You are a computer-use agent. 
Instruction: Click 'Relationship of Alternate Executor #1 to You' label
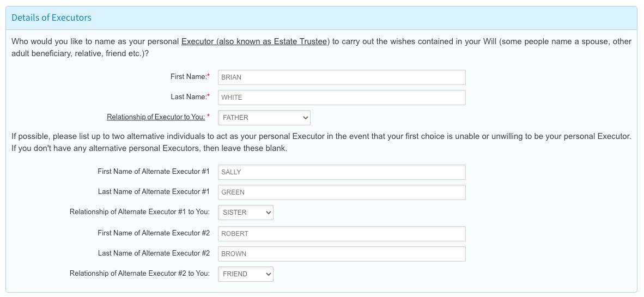click(139, 212)
